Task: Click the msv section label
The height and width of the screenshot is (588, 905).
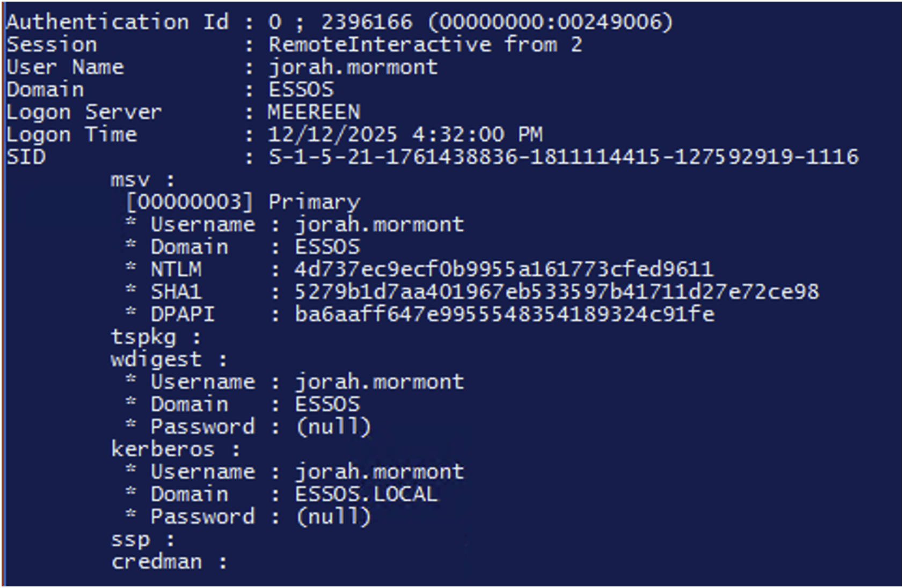Action: click(130, 180)
